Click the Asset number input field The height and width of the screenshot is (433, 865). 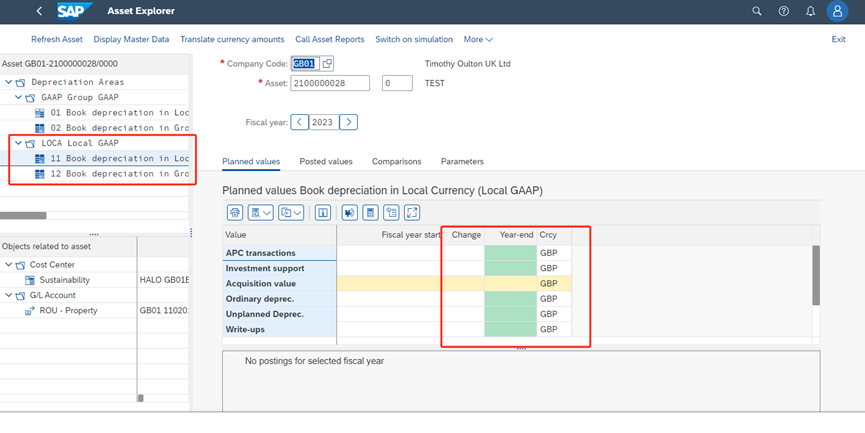tap(330, 83)
